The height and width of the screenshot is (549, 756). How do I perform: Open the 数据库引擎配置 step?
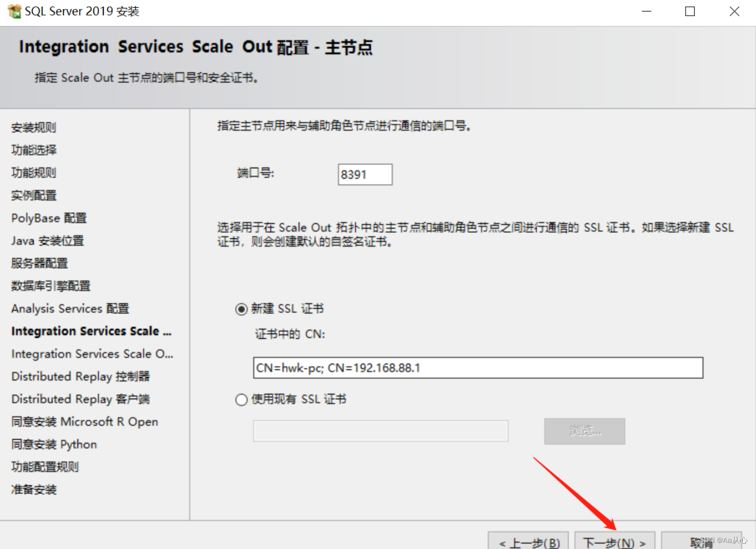[x=51, y=286]
